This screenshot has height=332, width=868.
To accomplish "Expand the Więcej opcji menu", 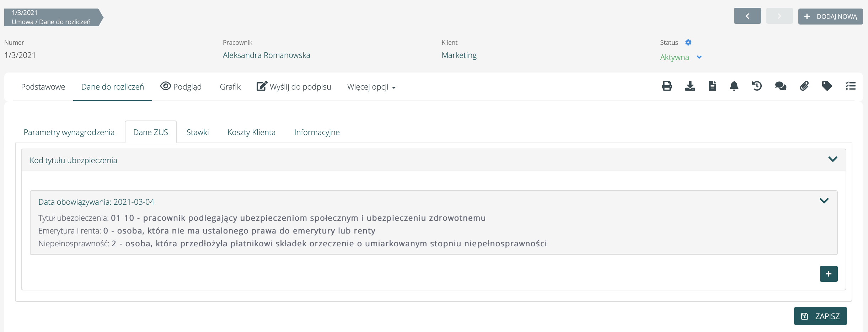I will [371, 87].
